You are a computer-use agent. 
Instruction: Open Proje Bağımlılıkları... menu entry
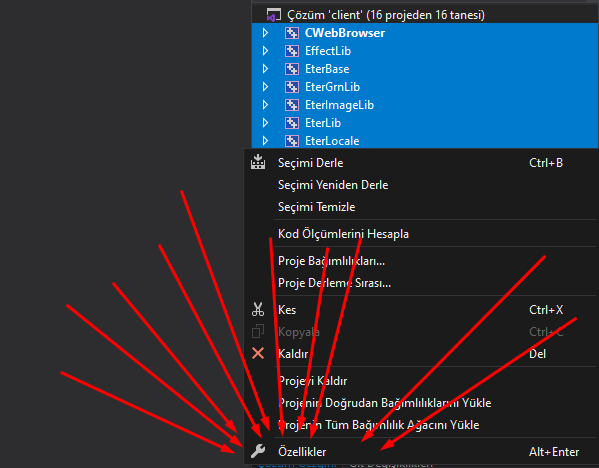point(420,261)
